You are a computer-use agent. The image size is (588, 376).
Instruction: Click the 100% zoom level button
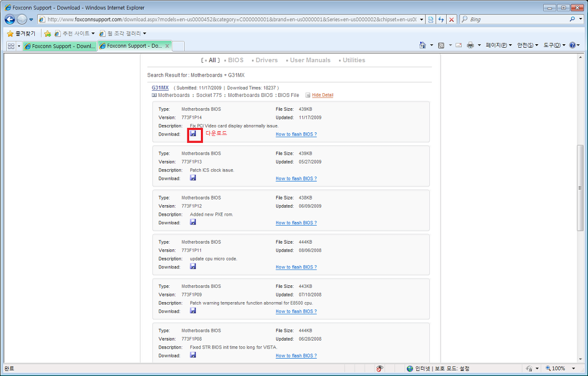tap(556, 369)
